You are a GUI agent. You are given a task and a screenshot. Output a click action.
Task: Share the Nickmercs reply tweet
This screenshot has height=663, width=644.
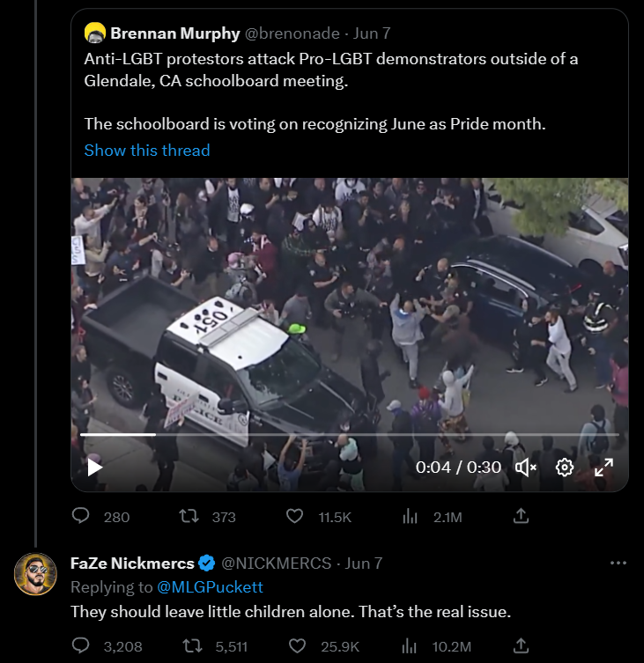point(521,645)
